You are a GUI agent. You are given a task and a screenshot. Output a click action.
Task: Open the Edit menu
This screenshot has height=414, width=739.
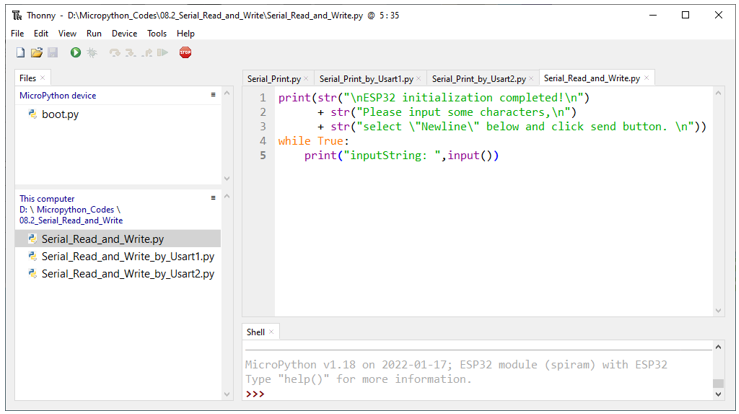(x=41, y=33)
